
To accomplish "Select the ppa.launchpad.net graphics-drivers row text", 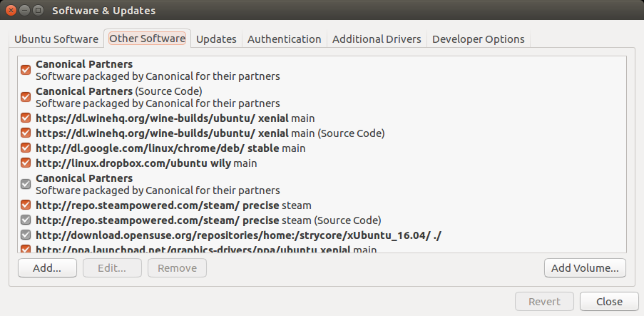I will 206,250.
